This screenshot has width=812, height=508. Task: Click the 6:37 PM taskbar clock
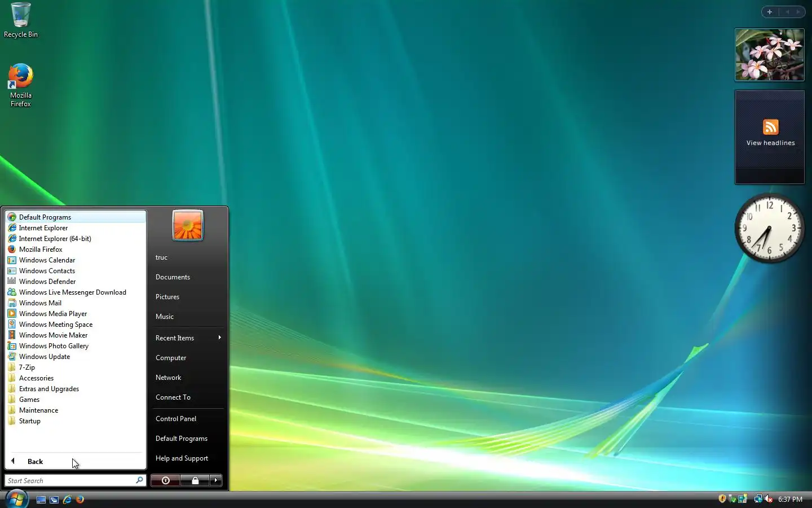coord(790,500)
